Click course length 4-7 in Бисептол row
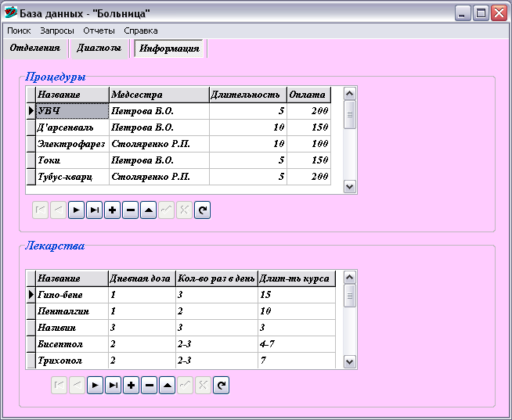512x420 pixels. (297, 344)
